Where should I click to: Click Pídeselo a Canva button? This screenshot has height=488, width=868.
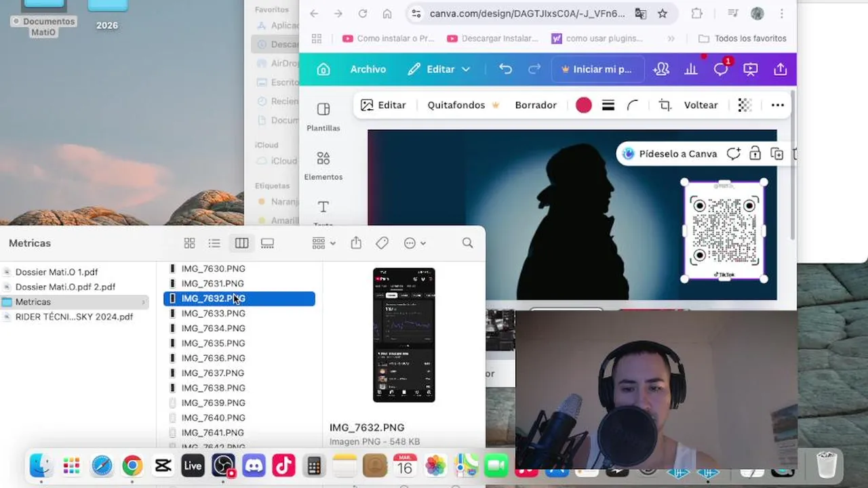[669, 154]
